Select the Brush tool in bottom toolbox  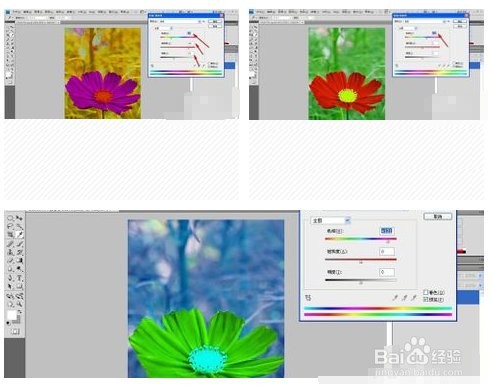pyautogui.click(x=19, y=244)
